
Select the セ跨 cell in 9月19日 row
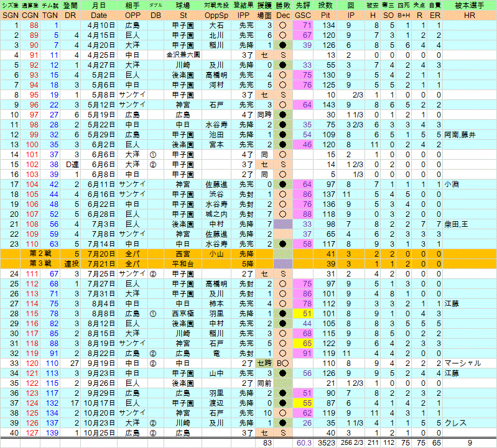pos(264,363)
